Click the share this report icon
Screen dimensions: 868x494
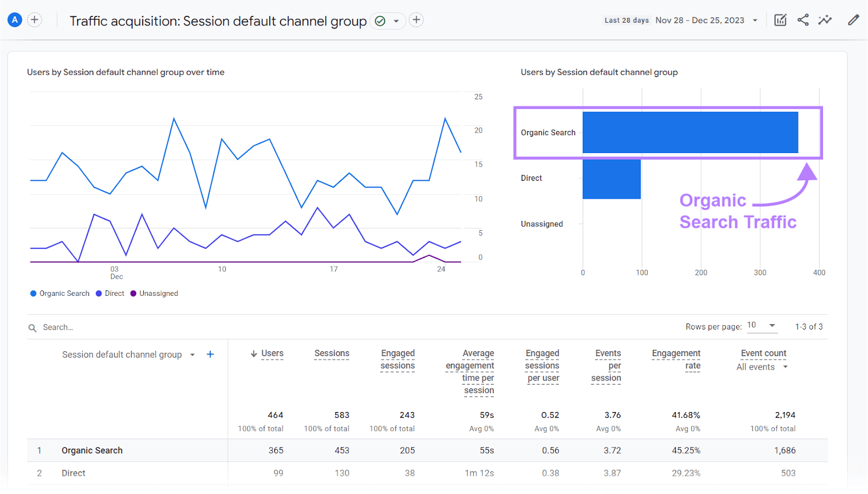[x=803, y=20]
